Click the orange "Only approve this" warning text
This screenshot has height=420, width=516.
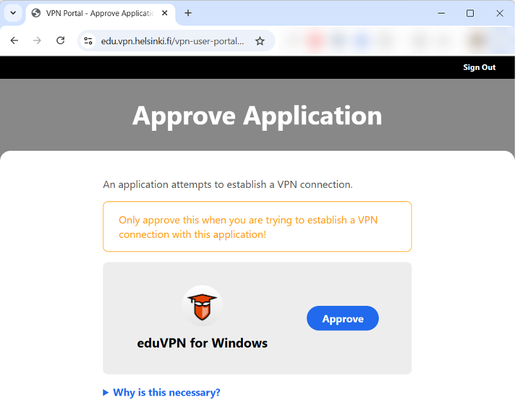pyautogui.click(x=248, y=227)
